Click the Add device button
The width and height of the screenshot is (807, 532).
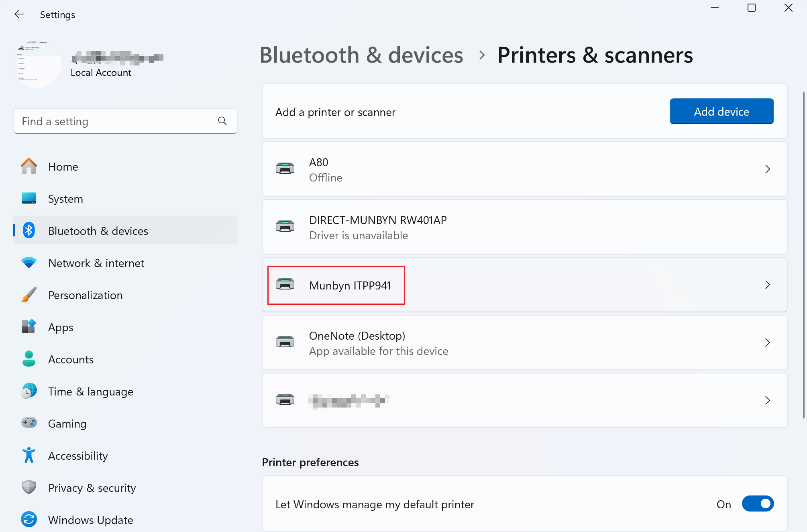[721, 111]
